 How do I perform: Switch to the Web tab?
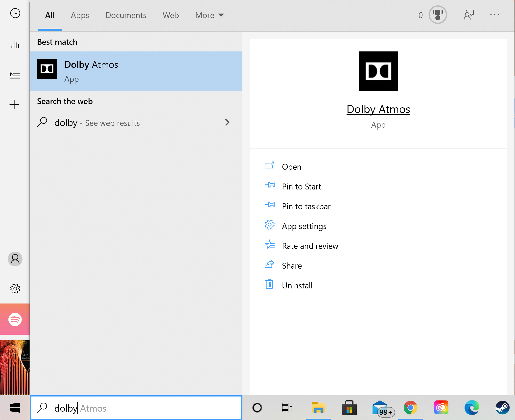tap(171, 15)
